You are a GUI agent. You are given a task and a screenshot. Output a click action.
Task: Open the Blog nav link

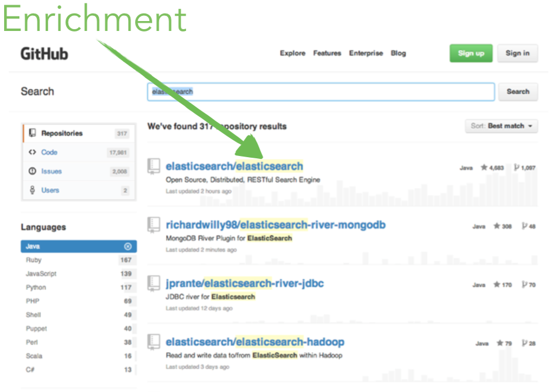(x=398, y=53)
